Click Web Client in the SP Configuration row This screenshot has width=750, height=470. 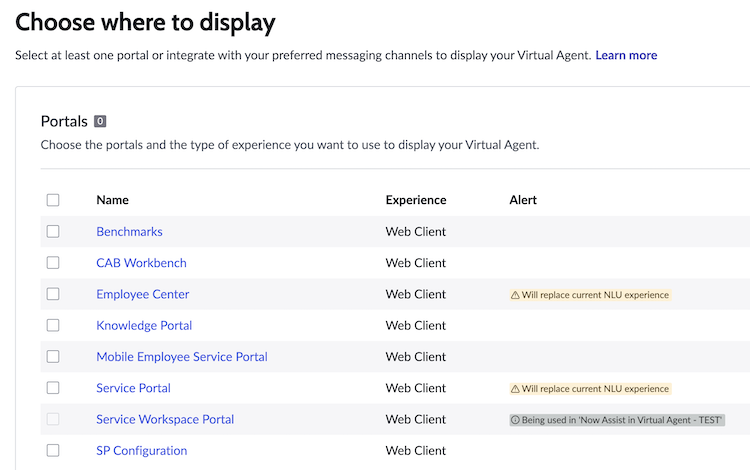coord(416,451)
